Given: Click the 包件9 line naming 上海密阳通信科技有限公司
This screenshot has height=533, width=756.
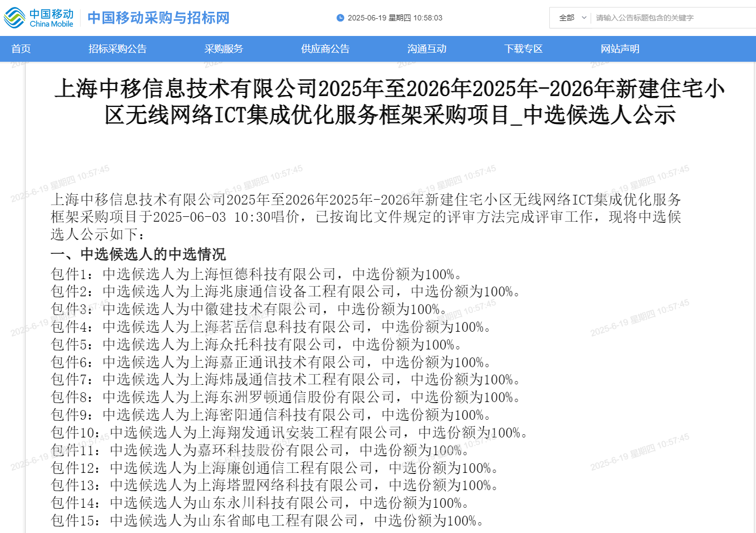Looking at the screenshot, I should 271,415.
